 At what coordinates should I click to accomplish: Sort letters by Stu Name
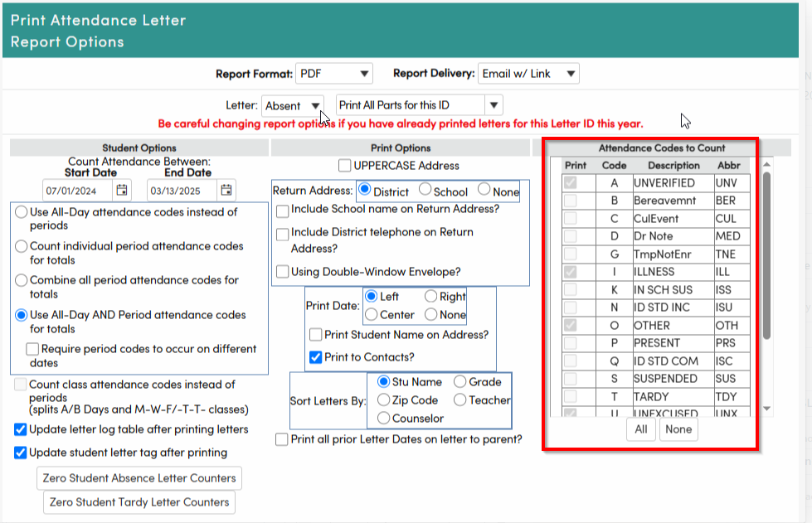(384, 382)
